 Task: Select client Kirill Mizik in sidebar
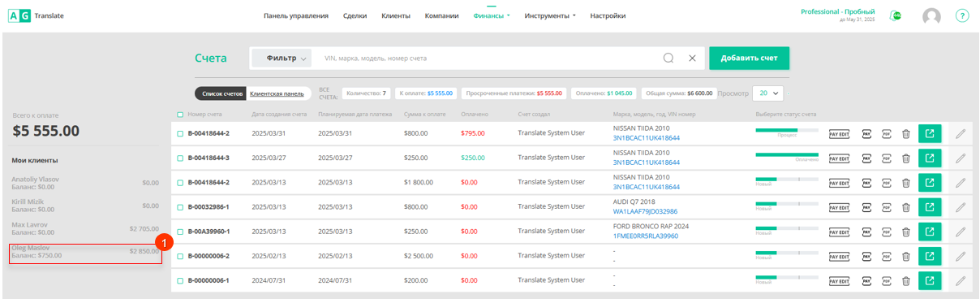[85, 205]
